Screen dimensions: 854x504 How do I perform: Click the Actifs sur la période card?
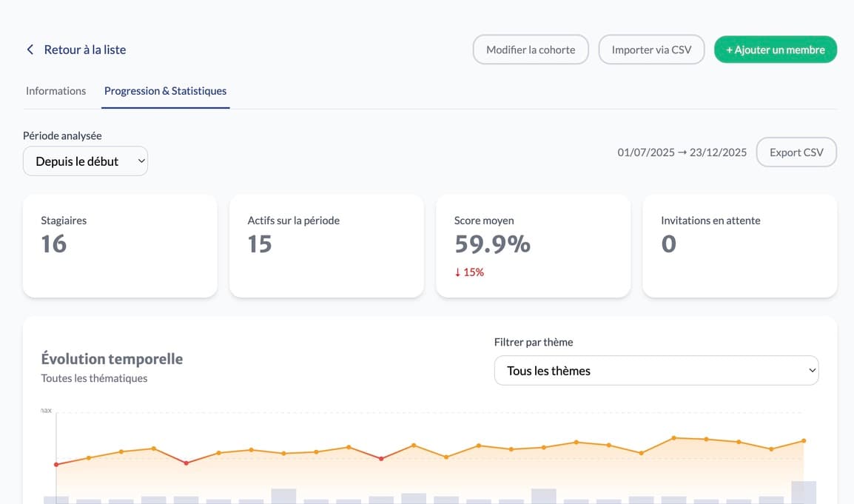326,246
